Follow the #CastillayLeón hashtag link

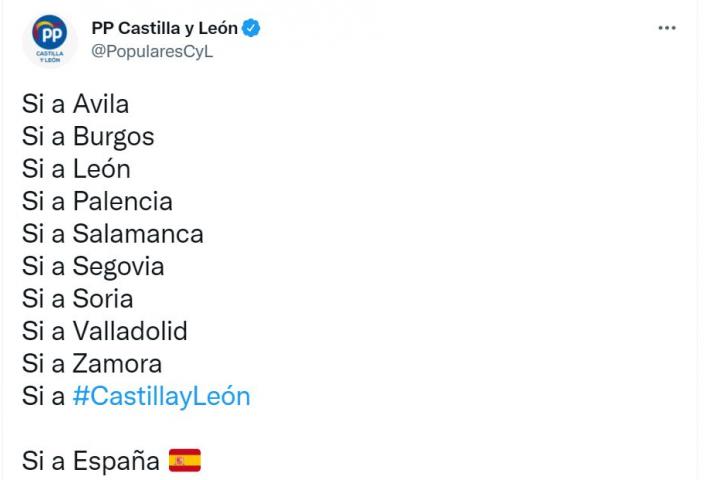coord(161,397)
